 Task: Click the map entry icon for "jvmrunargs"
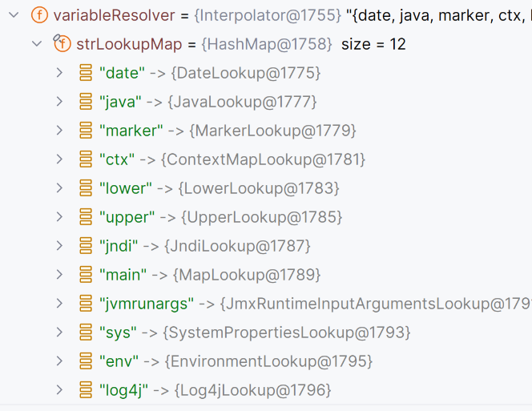click(86, 304)
